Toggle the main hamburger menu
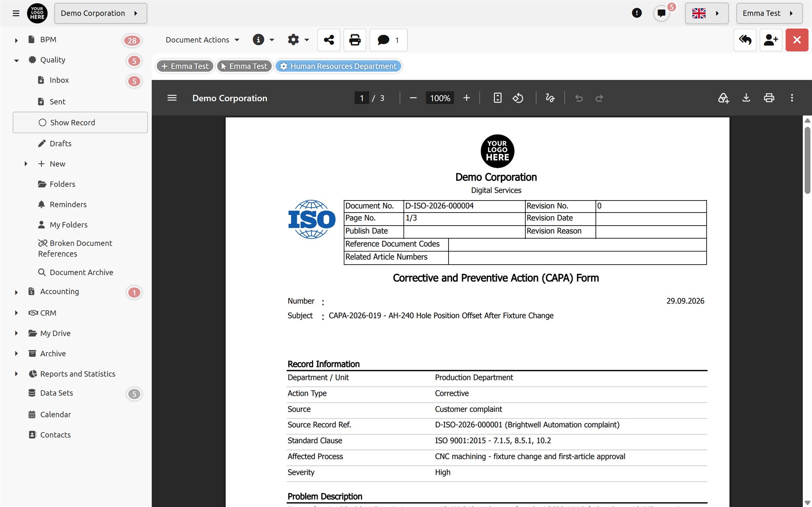 click(16, 13)
